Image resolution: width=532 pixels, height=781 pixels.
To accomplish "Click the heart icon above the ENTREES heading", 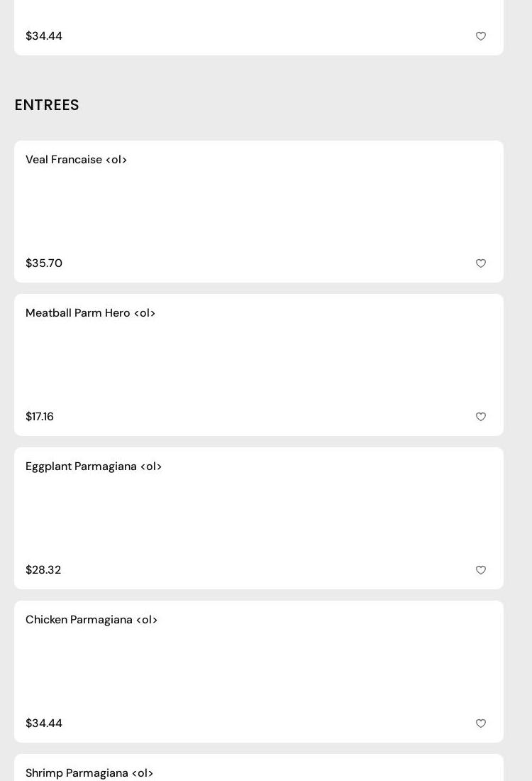I will click(481, 36).
